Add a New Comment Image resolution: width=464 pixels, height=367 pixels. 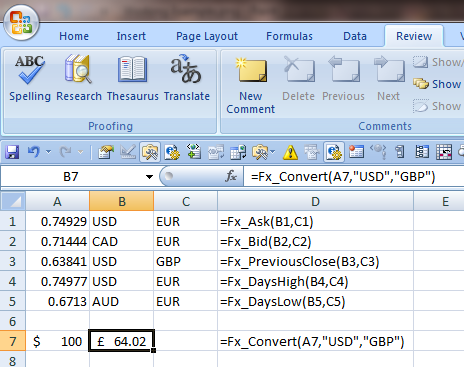click(x=251, y=85)
